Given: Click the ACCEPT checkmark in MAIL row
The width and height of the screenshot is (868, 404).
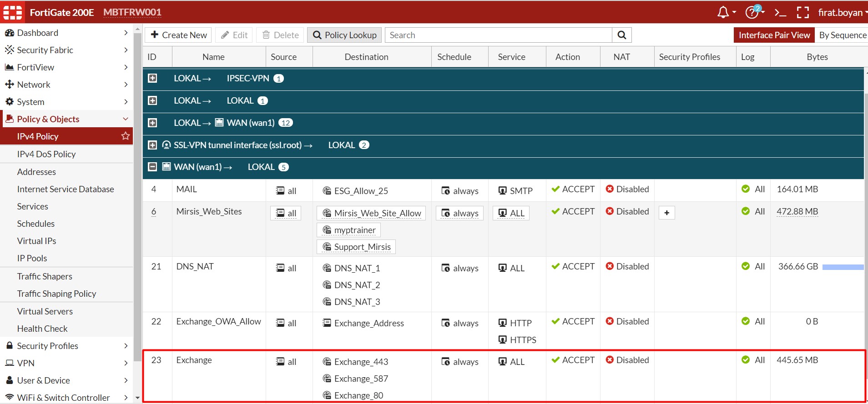Looking at the screenshot, I should pyautogui.click(x=555, y=189).
